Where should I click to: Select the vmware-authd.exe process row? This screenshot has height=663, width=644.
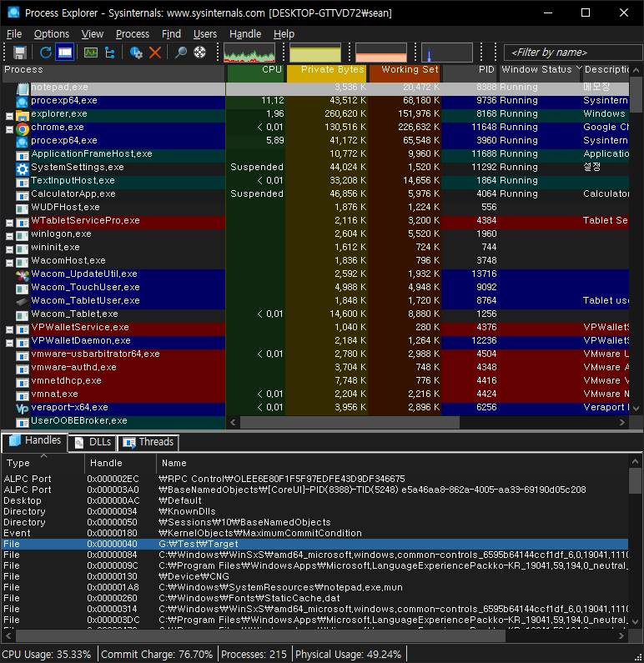click(x=315, y=368)
